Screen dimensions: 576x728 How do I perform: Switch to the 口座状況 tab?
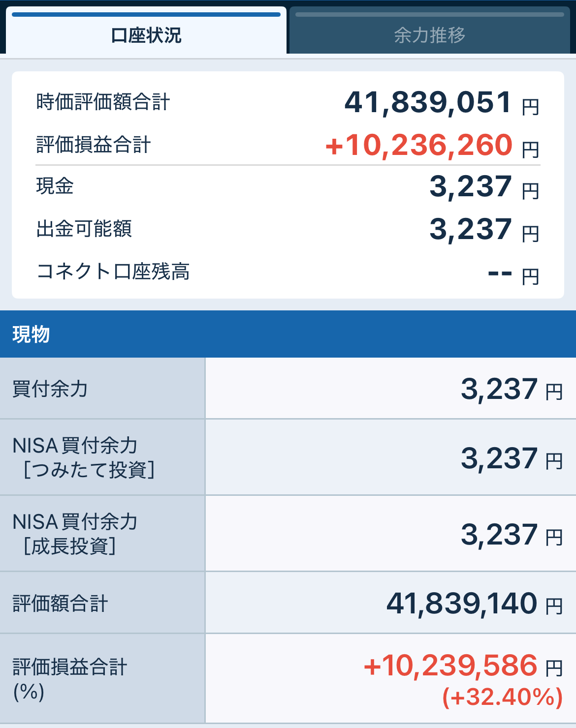pyautogui.click(x=146, y=35)
